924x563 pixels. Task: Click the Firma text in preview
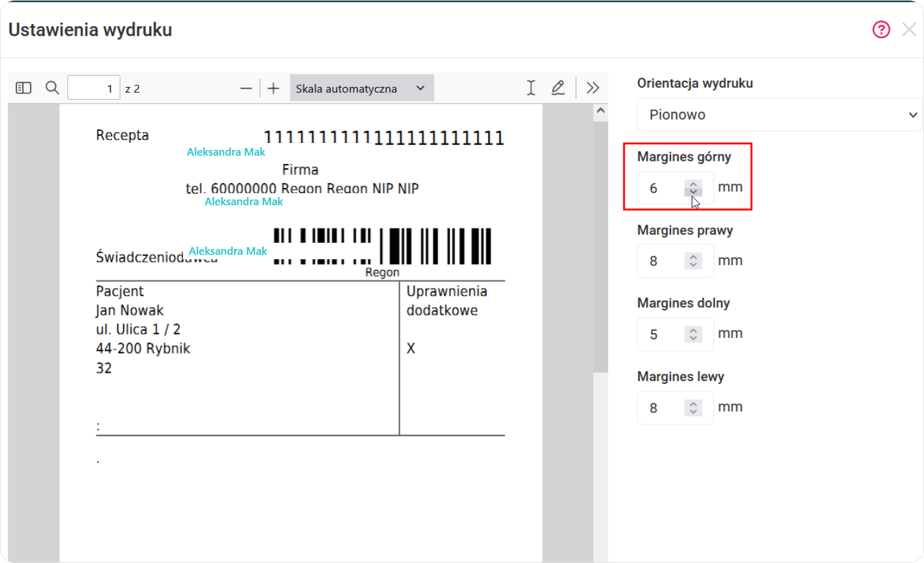(x=300, y=170)
